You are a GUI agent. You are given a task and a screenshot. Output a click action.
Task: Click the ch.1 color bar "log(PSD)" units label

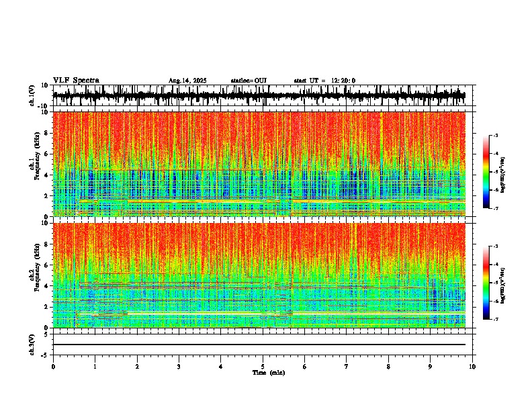point(503,175)
